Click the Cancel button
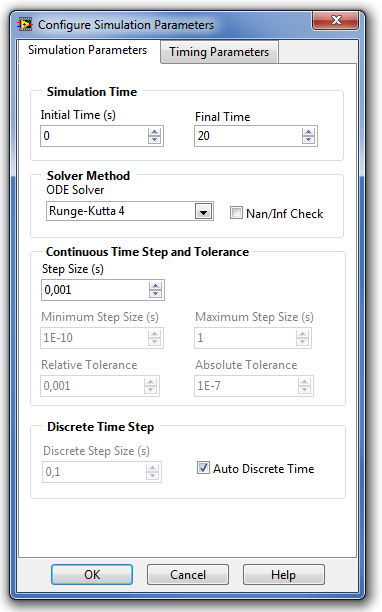Image resolution: width=382 pixels, height=612 pixels. coord(188,575)
